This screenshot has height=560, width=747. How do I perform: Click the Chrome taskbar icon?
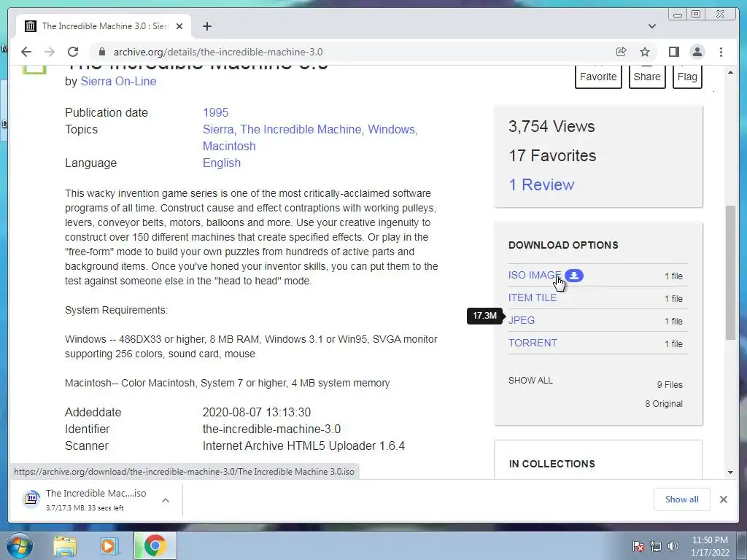155,546
